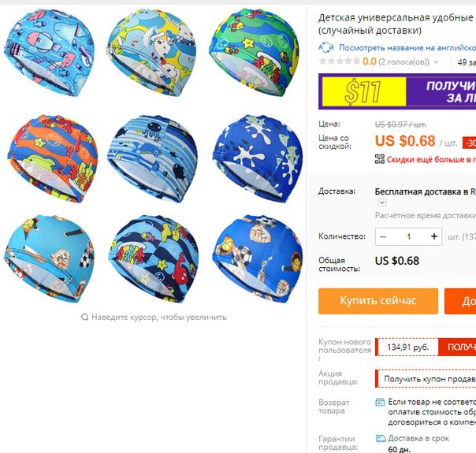476x453 pixels.
Task: Open the $11 promotional banner
Action: click(397, 91)
